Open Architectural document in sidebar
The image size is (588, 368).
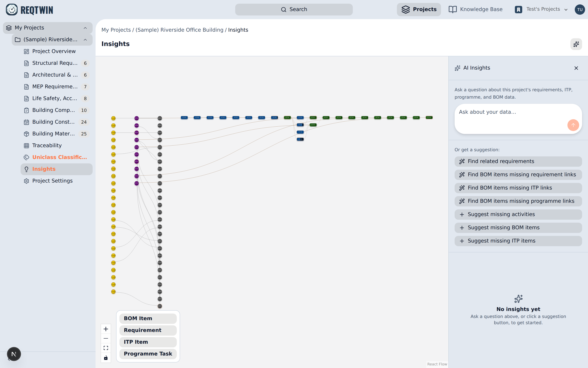click(x=57, y=75)
